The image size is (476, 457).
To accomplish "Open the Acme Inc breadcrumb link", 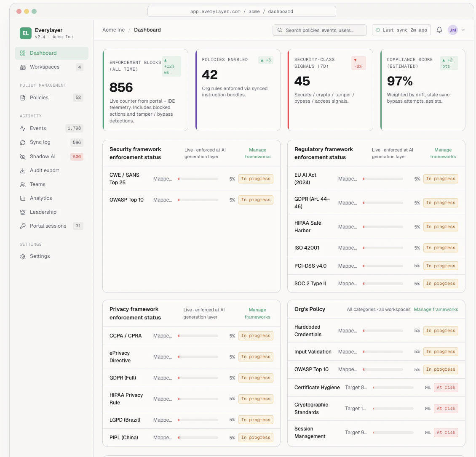I will [x=113, y=30].
